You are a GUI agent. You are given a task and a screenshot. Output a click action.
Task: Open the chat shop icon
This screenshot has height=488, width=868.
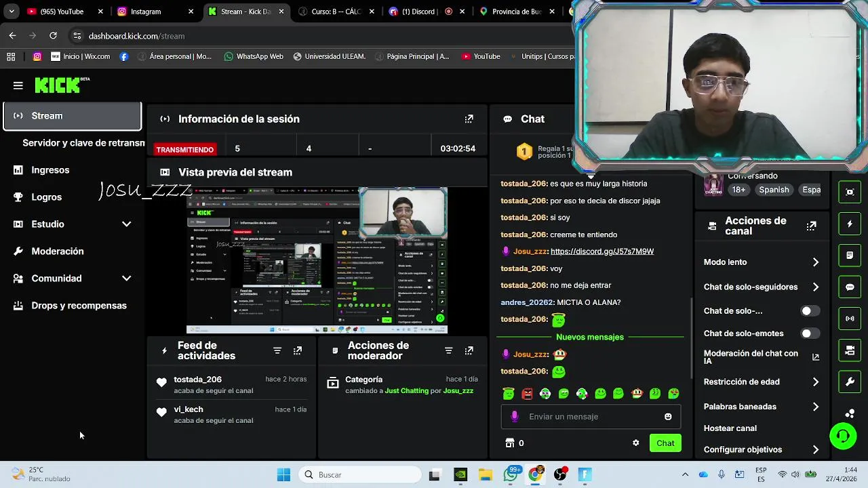coord(510,443)
